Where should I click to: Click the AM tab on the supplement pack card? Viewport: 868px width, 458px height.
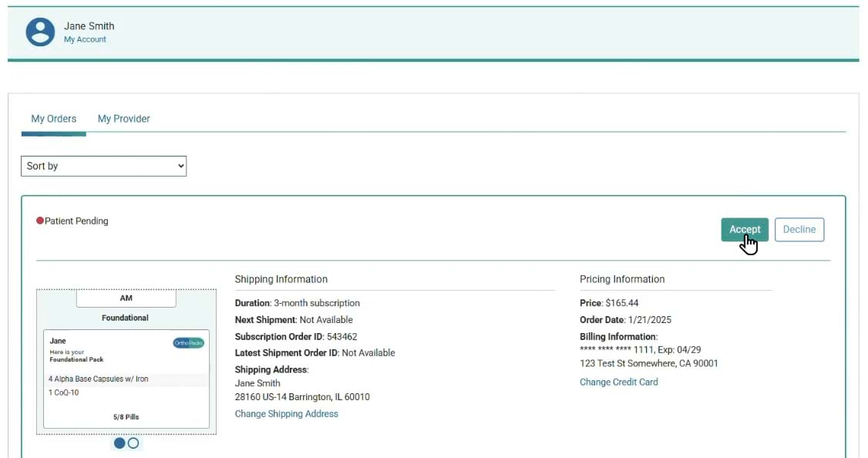126,298
